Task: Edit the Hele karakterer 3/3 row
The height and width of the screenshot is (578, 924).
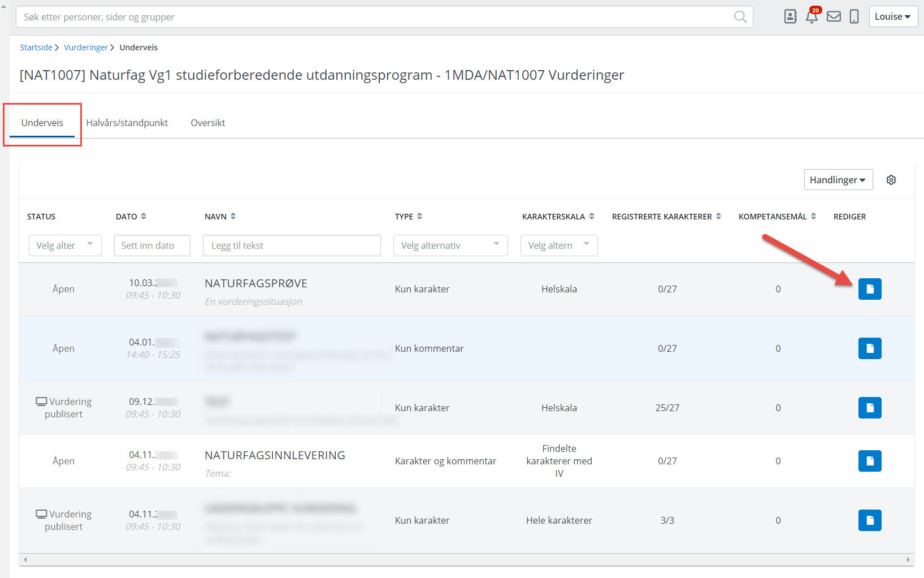Action: point(870,520)
